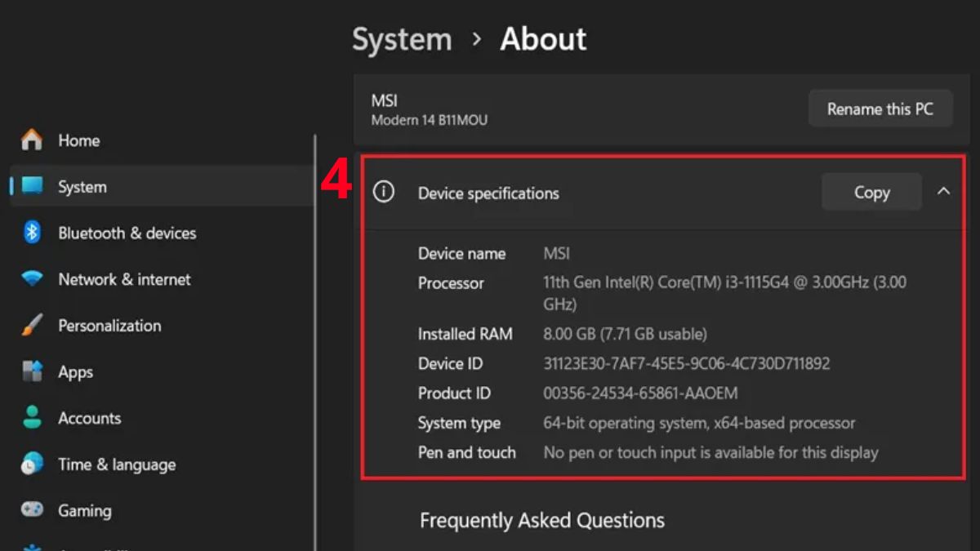This screenshot has height=551, width=980.
Task: Click the Device ID label
Action: tap(450, 363)
